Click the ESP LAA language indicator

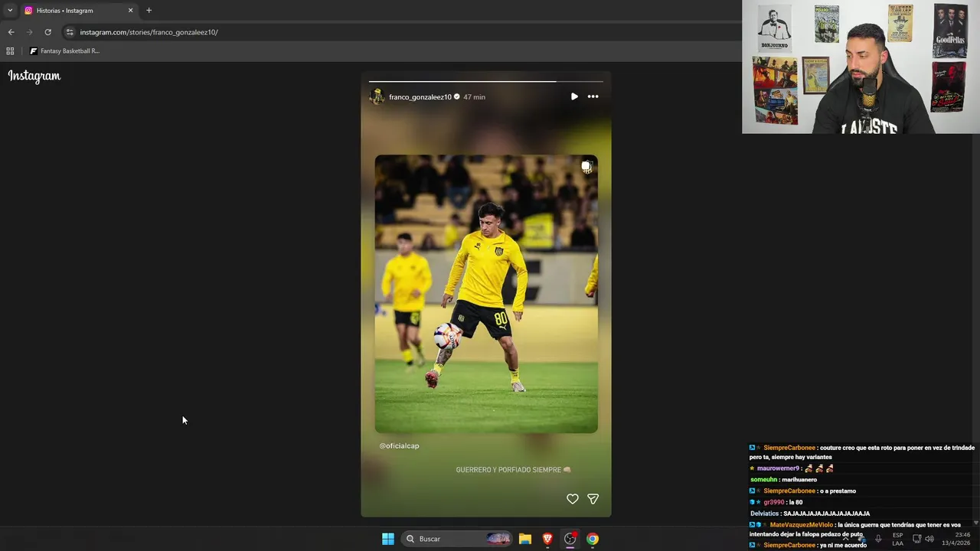click(898, 539)
